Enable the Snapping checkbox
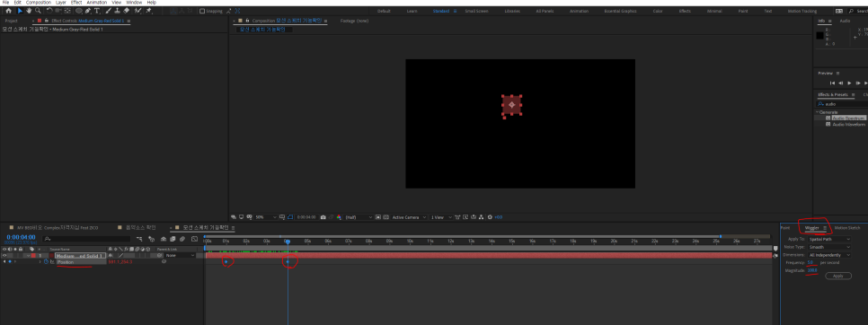This screenshot has width=868, height=325. click(x=202, y=11)
